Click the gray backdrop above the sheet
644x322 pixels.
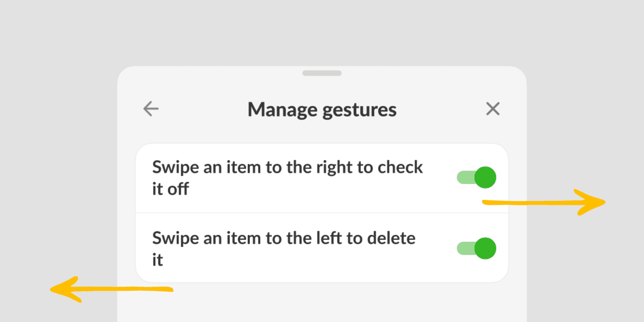tap(322, 31)
